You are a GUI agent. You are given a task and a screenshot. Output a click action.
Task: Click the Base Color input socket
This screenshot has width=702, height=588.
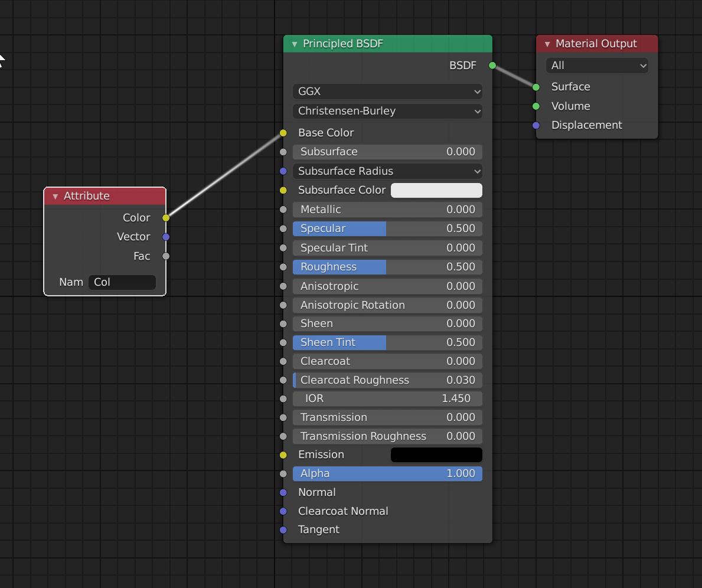[x=283, y=133]
